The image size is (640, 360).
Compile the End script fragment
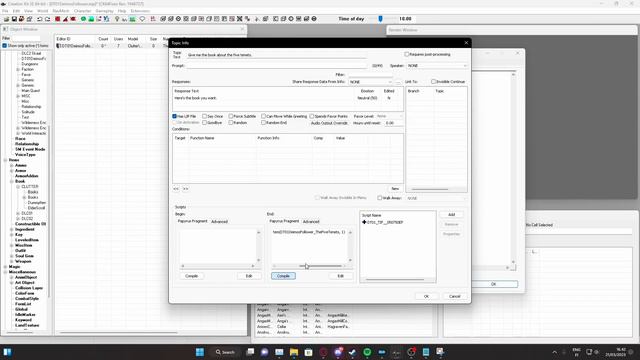click(x=283, y=276)
